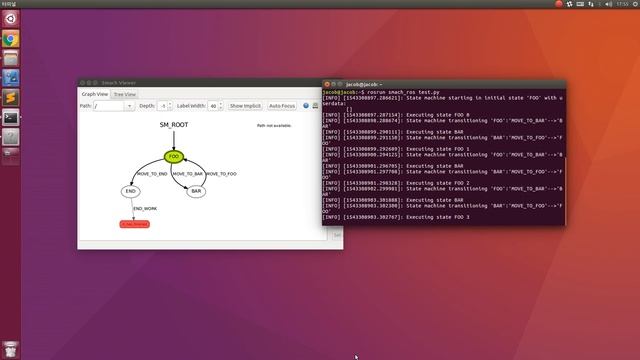The width and height of the screenshot is (640, 360).
Task: Close the terminal window
Action: [327, 84]
